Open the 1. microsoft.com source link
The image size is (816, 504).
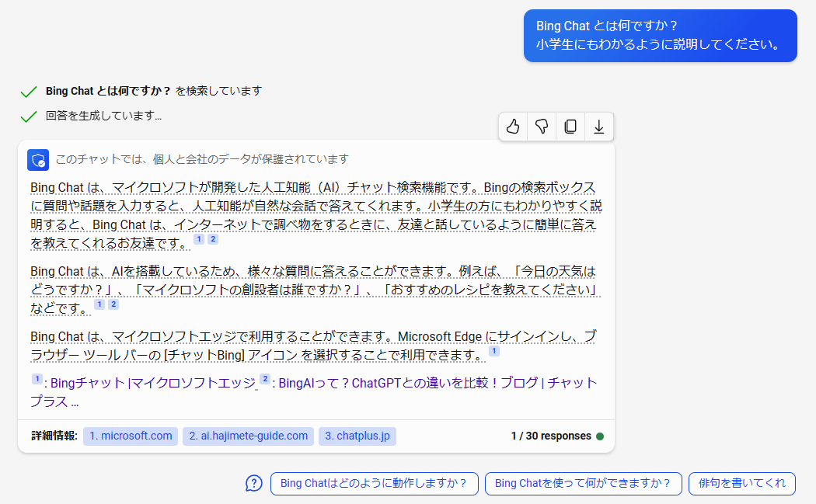click(131, 436)
